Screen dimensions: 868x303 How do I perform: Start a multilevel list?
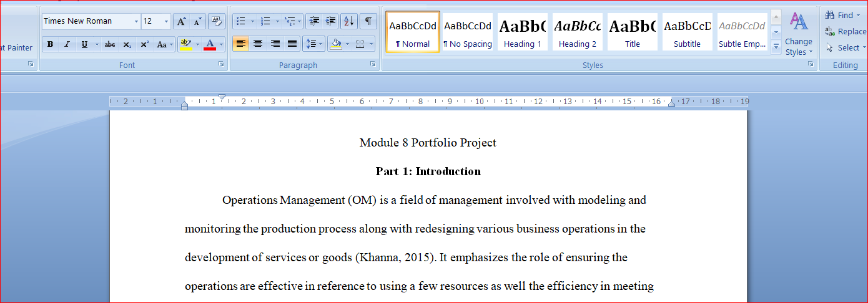(x=289, y=21)
